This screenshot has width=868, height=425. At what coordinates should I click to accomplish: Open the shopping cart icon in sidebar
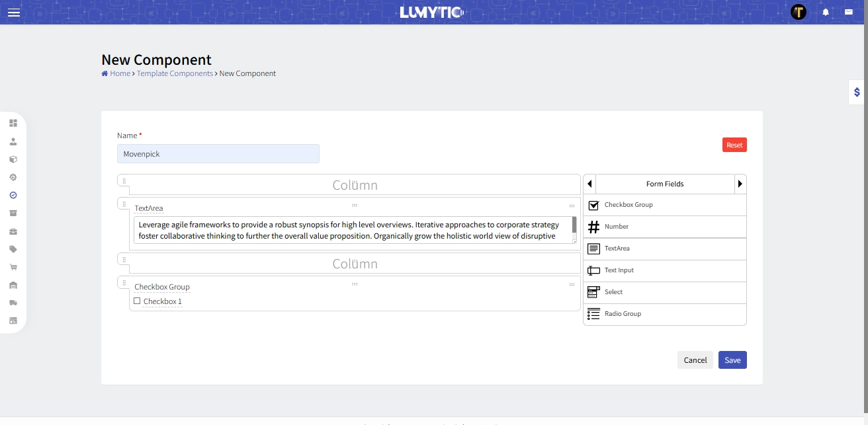[x=13, y=267]
